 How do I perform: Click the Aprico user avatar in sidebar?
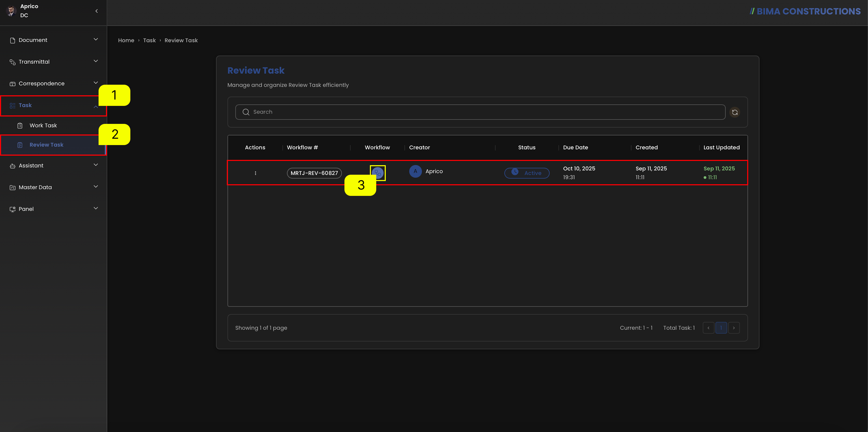point(11,11)
